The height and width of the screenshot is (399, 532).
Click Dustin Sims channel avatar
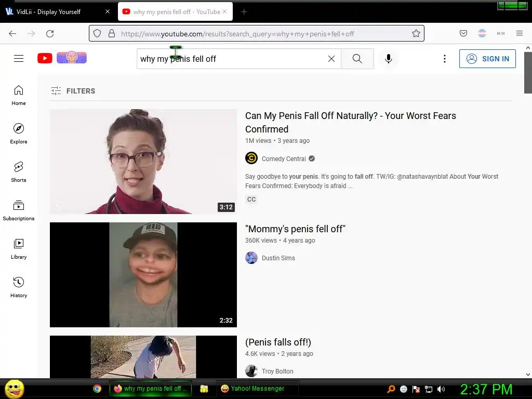coord(251,258)
